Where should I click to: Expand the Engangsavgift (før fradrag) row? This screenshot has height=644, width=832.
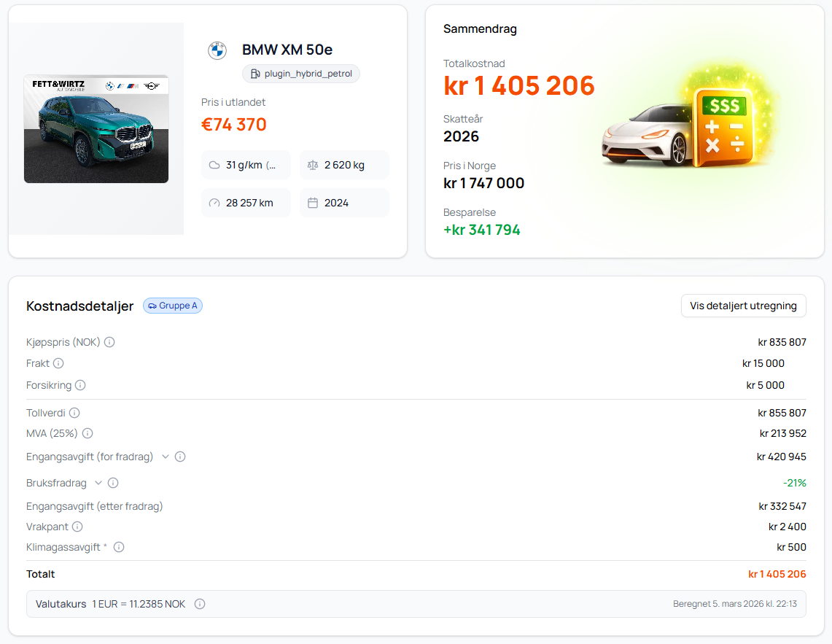pyautogui.click(x=166, y=457)
